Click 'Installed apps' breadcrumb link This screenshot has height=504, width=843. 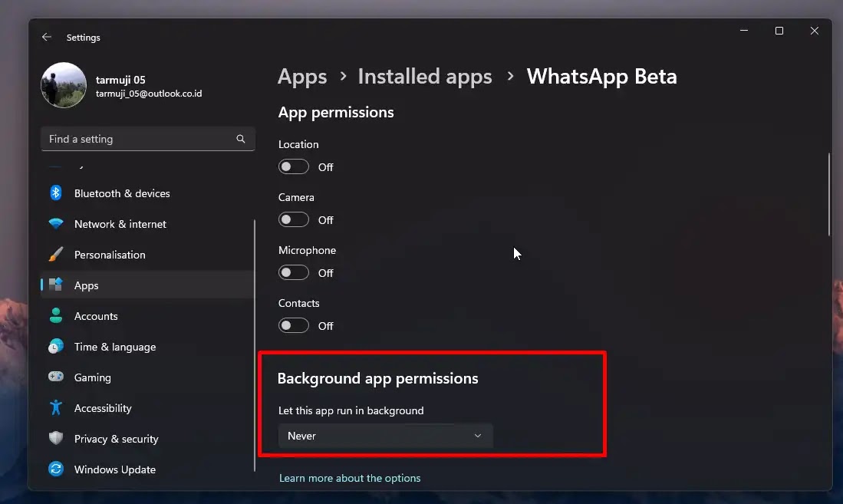pos(425,77)
